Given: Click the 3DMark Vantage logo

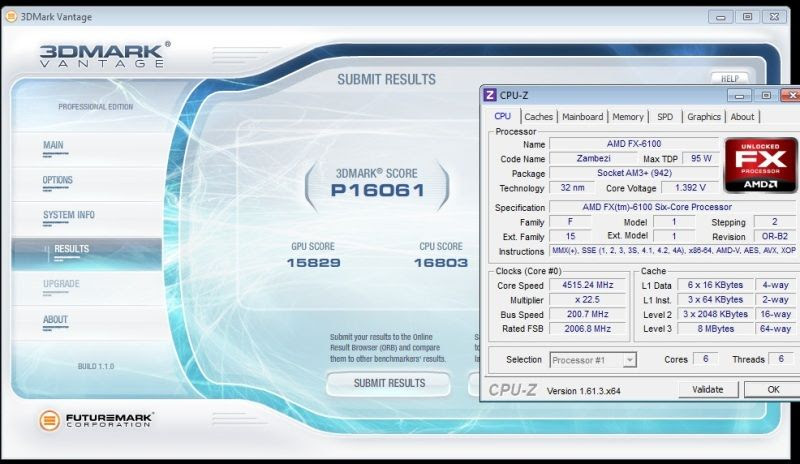Looking at the screenshot, I should click(104, 55).
